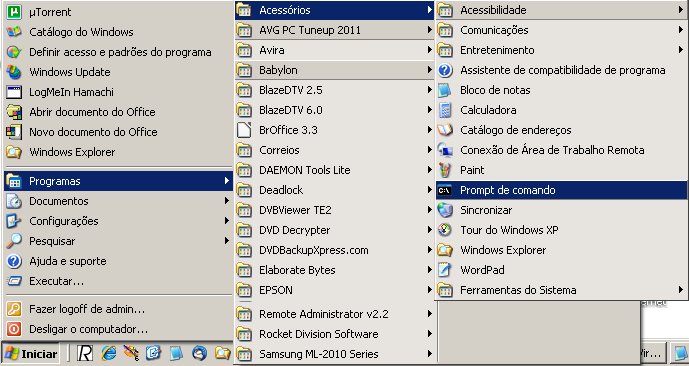Image resolution: width=689 pixels, height=366 pixels.
Task: Click the Catálogo do Windows icon
Action: pyautogui.click(x=14, y=32)
